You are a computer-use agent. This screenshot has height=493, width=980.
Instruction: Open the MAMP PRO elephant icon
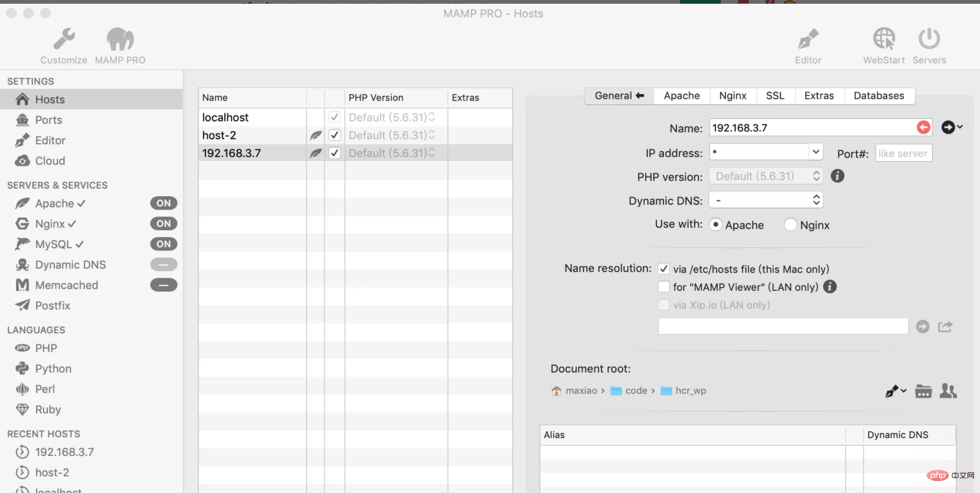point(120,40)
